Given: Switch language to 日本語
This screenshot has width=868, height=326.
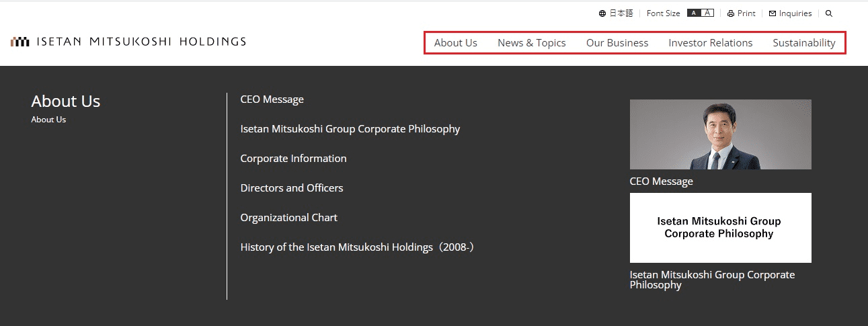Looking at the screenshot, I should [621, 13].
